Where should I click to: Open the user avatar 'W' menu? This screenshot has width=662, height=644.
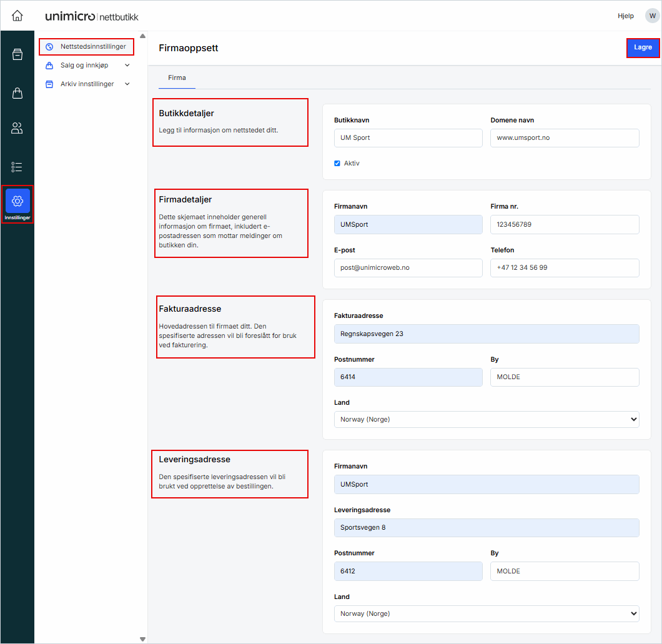(x=652, y=16)
